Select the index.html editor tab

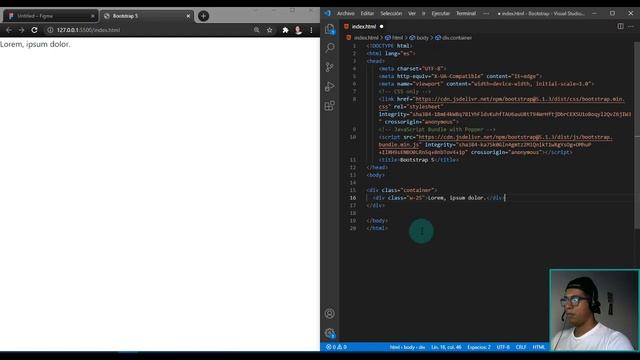(364, 27)
